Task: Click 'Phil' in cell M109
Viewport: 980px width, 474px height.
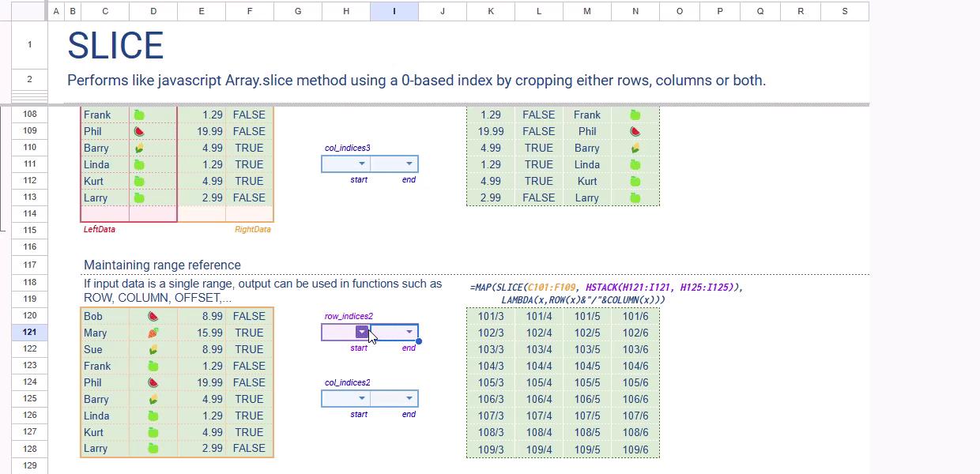Action: click(x=587, y=131)
